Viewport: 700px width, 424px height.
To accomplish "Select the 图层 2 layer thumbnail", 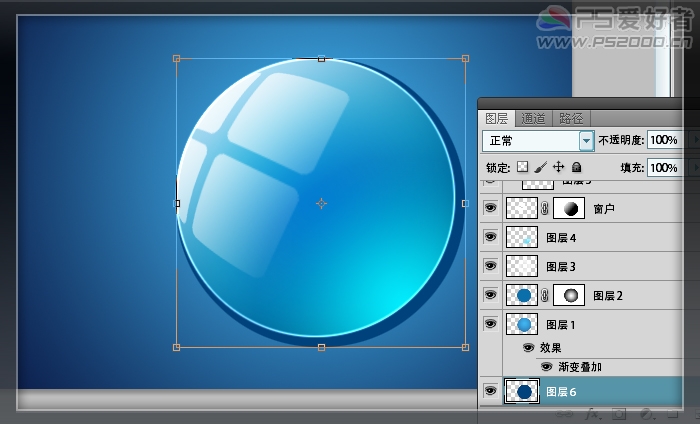I will click(x=521, y=295).
